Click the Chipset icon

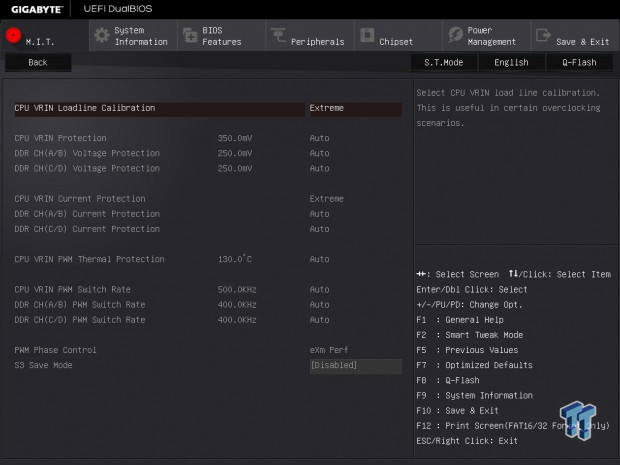[367, 35]
